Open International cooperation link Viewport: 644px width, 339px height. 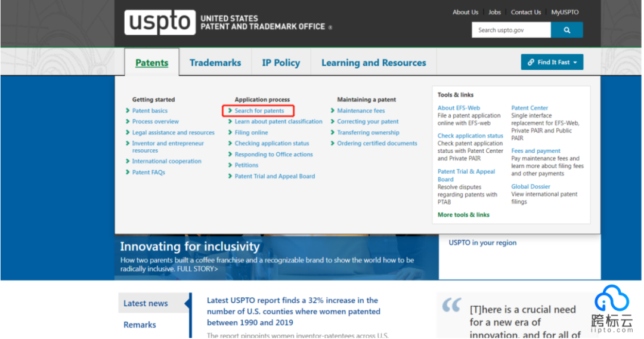click(x=167, y=161)
